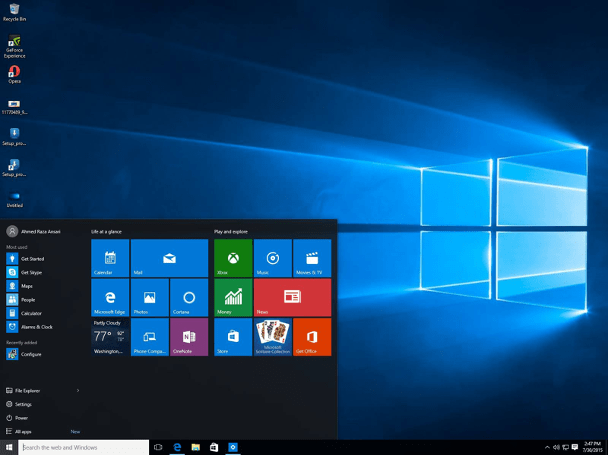608x456 pixels.
Task: Open Store from the taskbar
Action: pos(214,447)
